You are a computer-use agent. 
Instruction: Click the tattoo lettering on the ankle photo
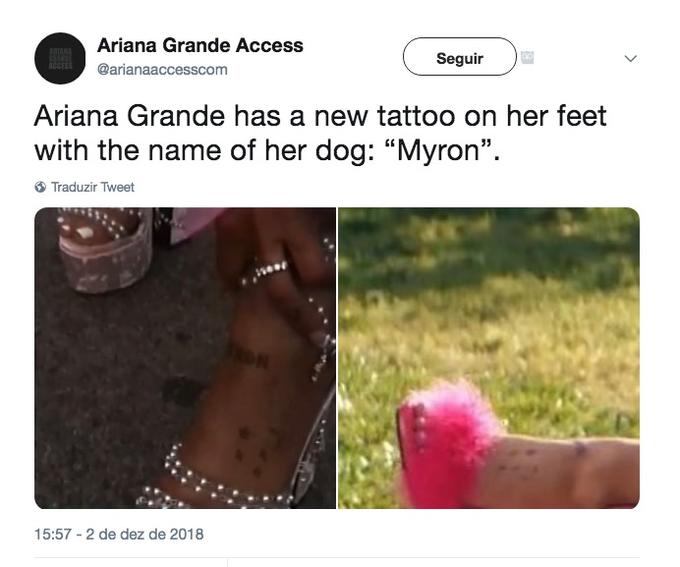[250, 357]
